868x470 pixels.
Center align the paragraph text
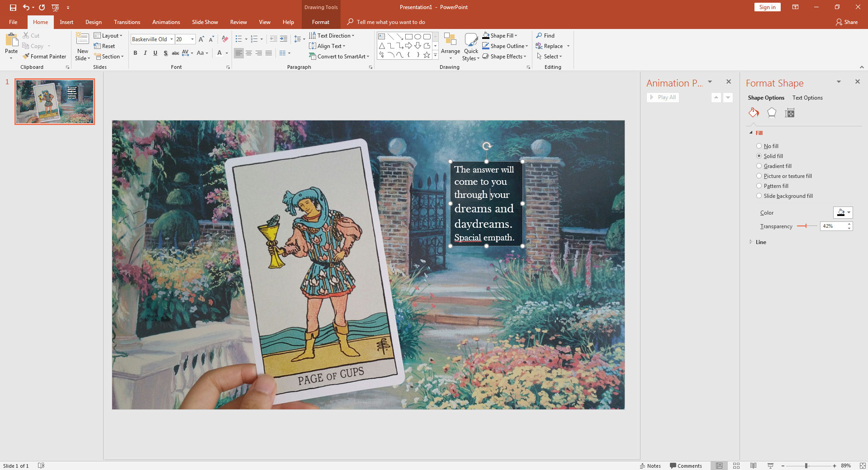pos(249,53)
